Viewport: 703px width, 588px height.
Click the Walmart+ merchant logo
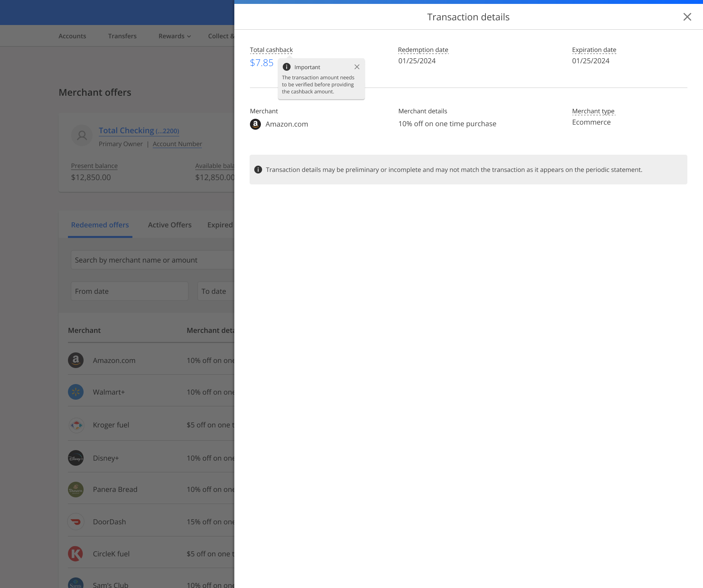coord(76,392)
